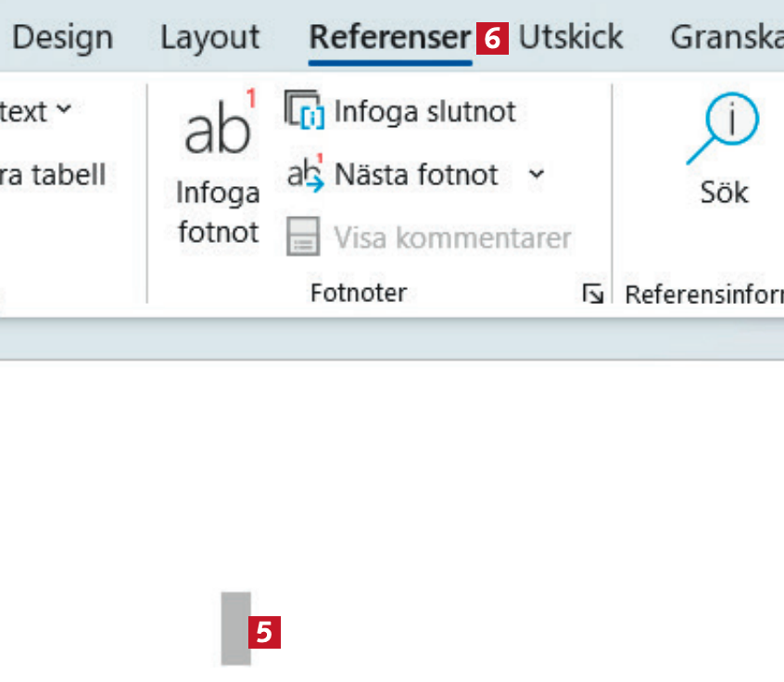The height and width of the screenshot is (682, 784).
Task: Open the Layout tab
Action: click(x=209, y=38)
